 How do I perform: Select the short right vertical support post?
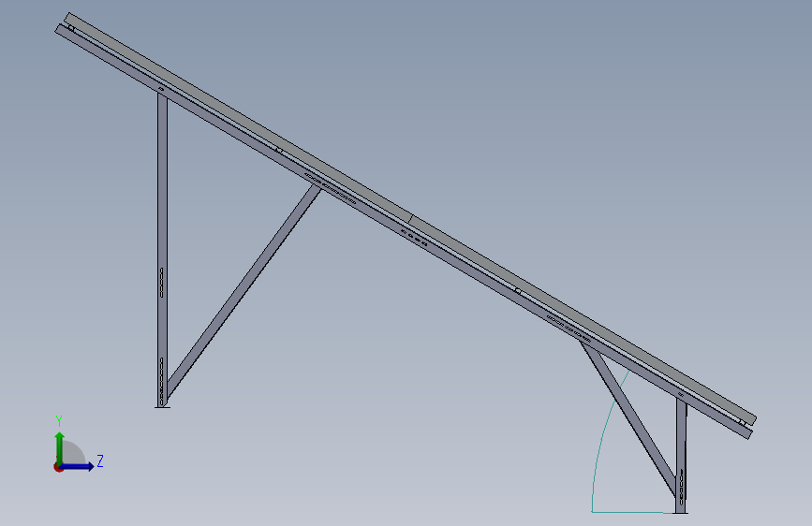[x=681, y=456]
